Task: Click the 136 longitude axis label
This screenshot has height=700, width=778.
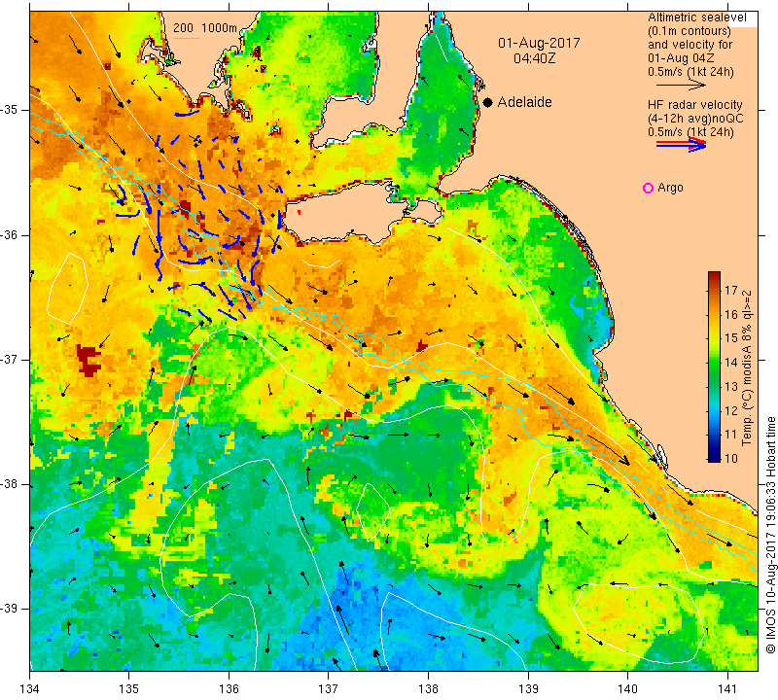Action: [229, 689]
